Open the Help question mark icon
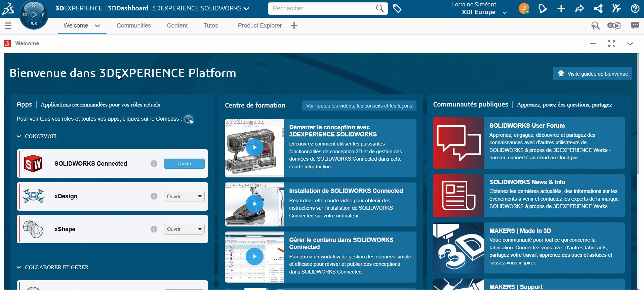 [635, 9]
